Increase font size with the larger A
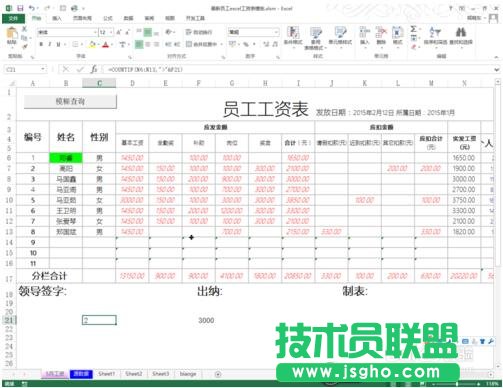This screenshot has height=388, width=503. click(119, 32)
